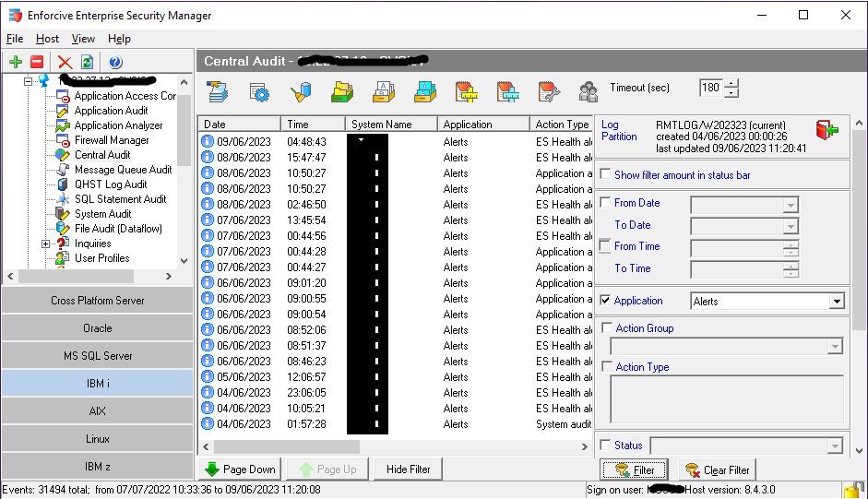
Task: Click the padlock icon in status bar
Action: point(852,490)
